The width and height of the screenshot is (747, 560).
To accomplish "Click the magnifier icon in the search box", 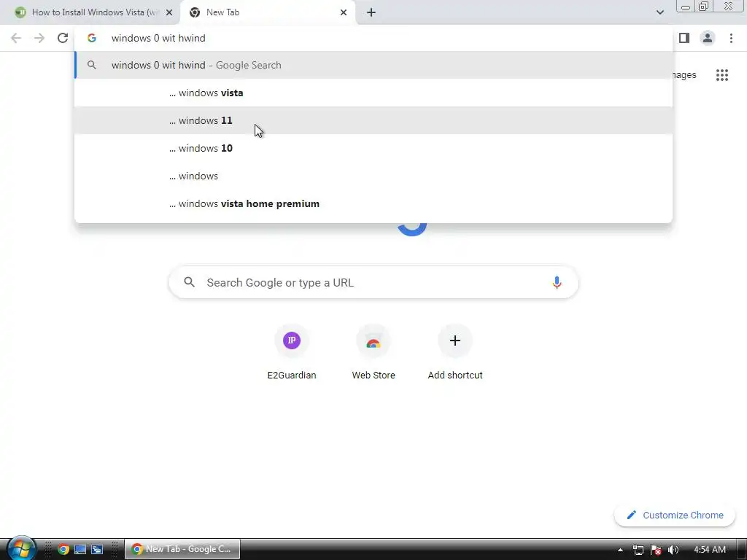I will (x=189, y=282).
